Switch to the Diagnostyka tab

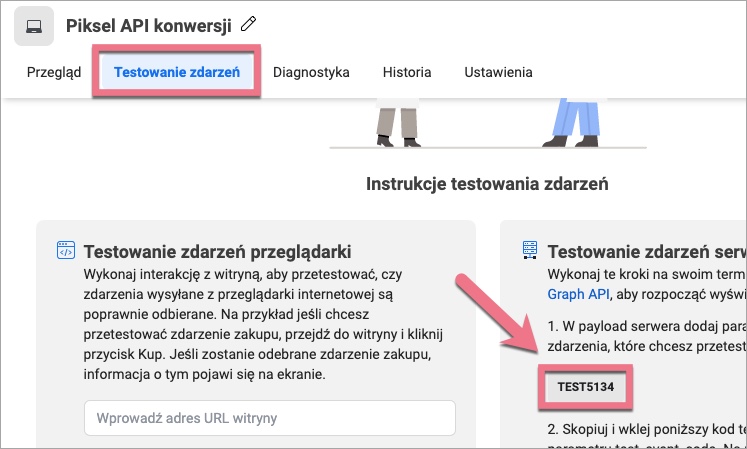click(310, 72)
